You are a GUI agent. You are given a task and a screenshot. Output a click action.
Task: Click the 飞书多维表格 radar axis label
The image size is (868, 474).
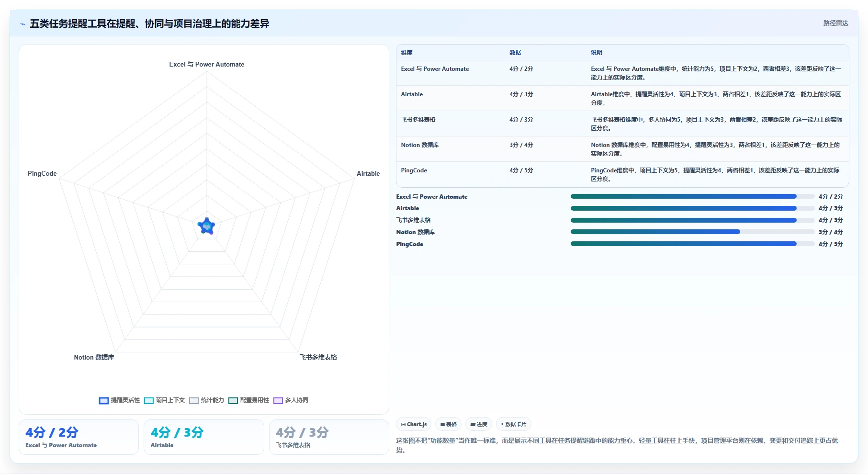pos(318,357)
